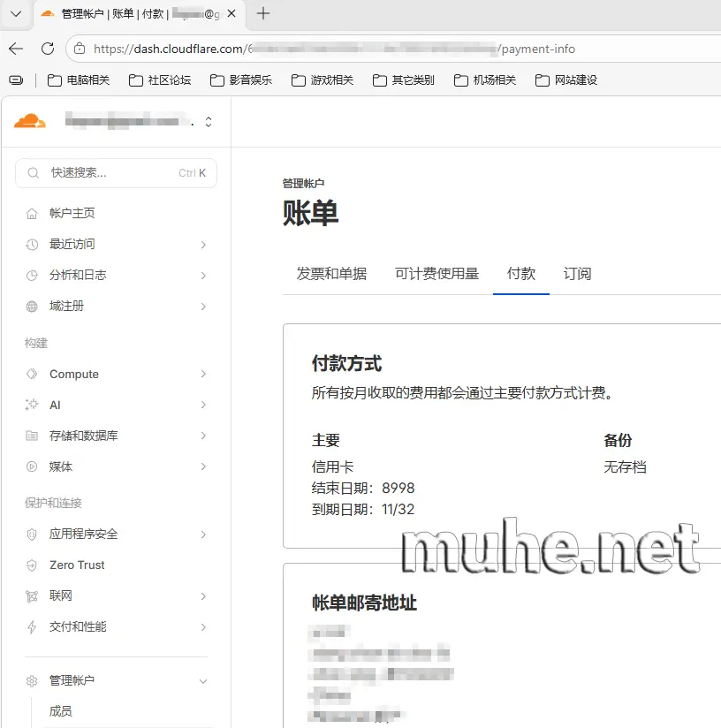Select the AI sidebar icon
The width and height of the screenshot is (721, 728).
(29, 405)
